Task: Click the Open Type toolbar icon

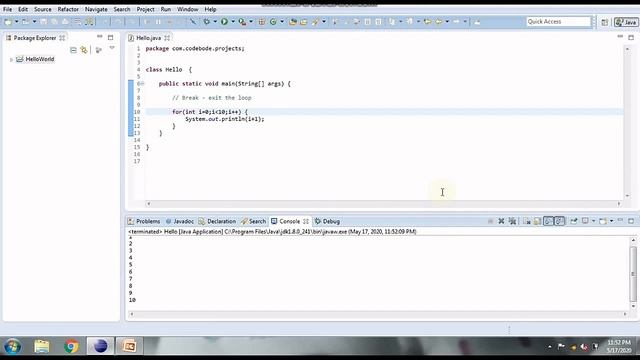Action: click(293, 22)
